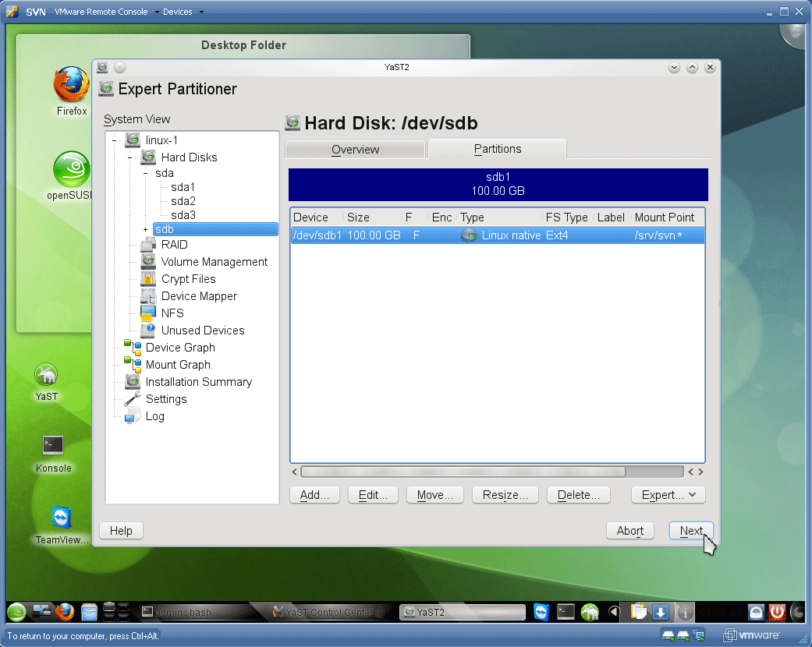The image size is (812, 647).
Task: Click the network/desktop icon beside start menu
Action: pyautogui.click(x=41, y=613)
